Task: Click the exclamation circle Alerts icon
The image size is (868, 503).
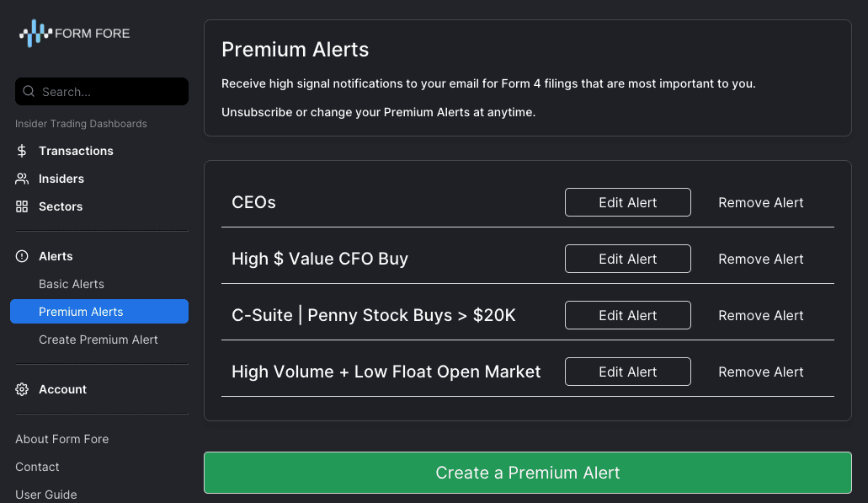Action: (22, 256)
